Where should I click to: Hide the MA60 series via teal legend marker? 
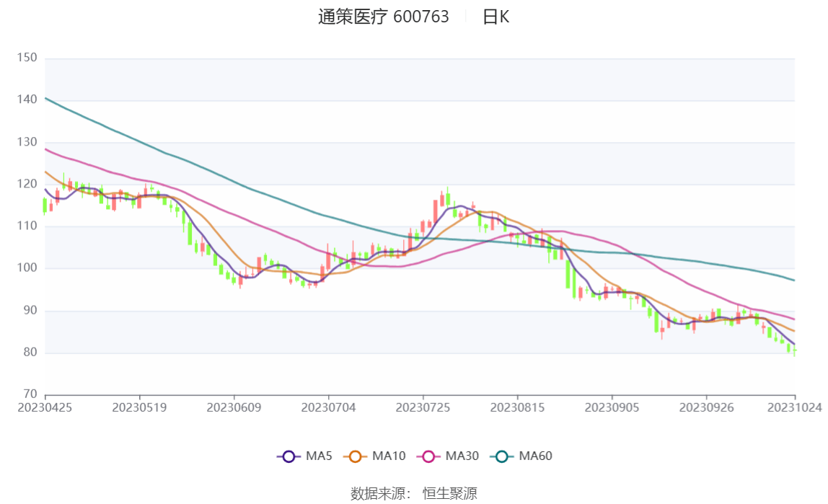pos(502,456)
